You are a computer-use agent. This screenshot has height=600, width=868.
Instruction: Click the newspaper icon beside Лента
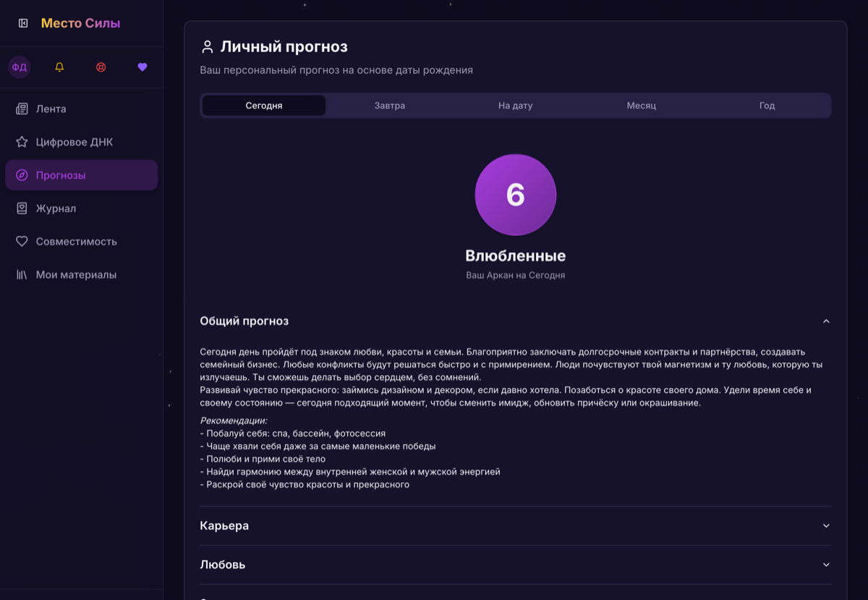tap(22, 109)
